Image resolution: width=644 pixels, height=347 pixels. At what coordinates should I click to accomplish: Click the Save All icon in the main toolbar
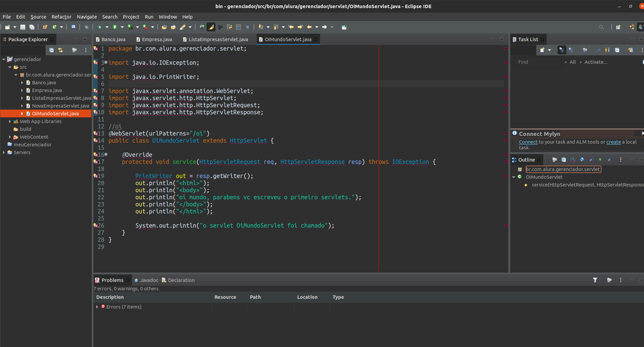32,27
